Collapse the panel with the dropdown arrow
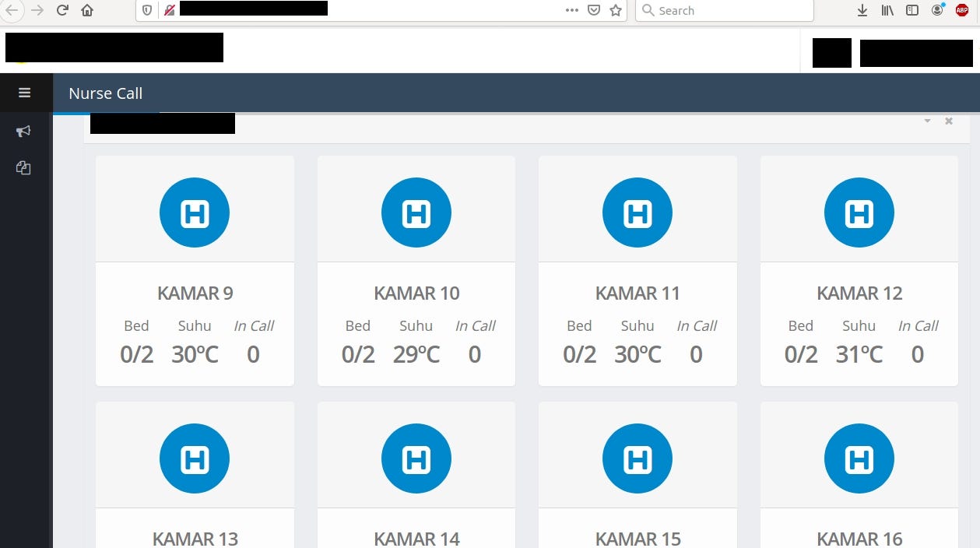The height and width of the screenshot is (548, 980). click(x=927, y=121)
